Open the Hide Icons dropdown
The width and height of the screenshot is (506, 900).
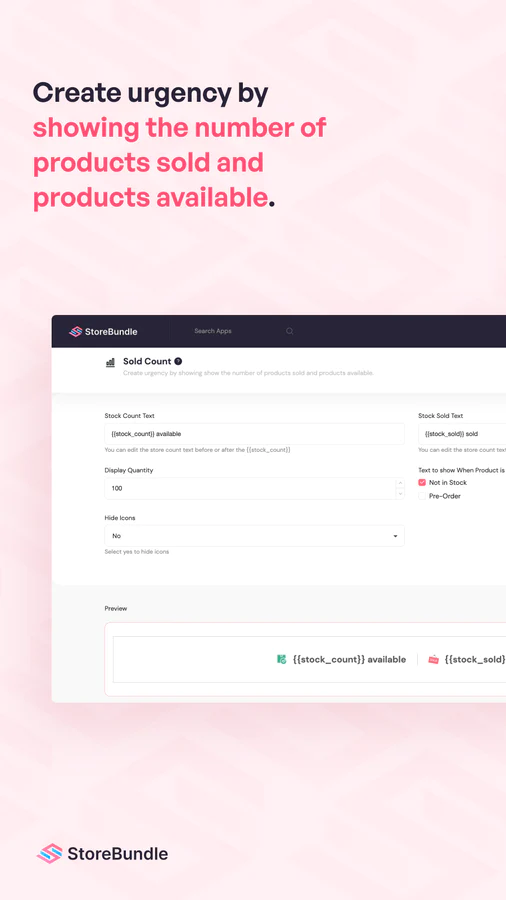click(254, 536)
